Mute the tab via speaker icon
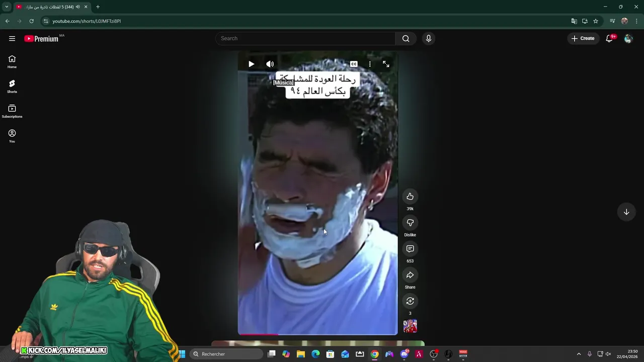This screenshot has height=362, width=644. point(77,7)
